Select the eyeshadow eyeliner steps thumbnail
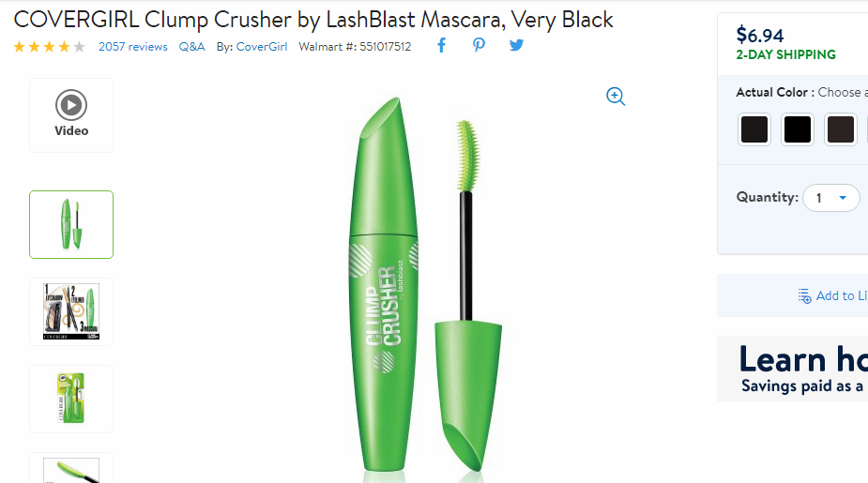This screenshot has height=483, width=868. [x=71, y=311]
